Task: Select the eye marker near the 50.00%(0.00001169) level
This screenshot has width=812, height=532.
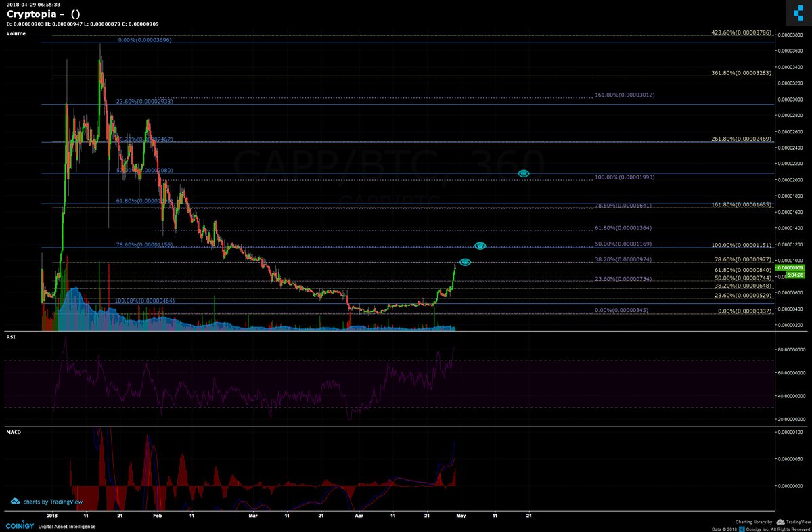Action: click(480, 245)
